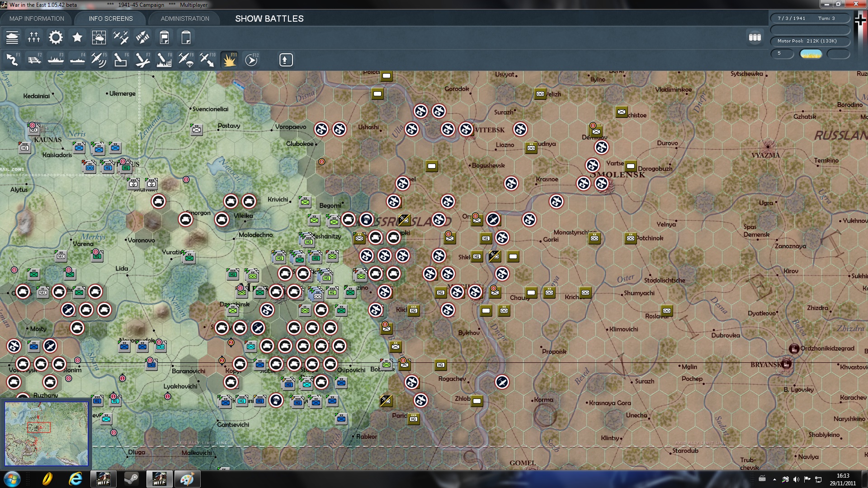Open the Administration tab
The width and height of the screenshot is (868, 488).
(185, 19)
